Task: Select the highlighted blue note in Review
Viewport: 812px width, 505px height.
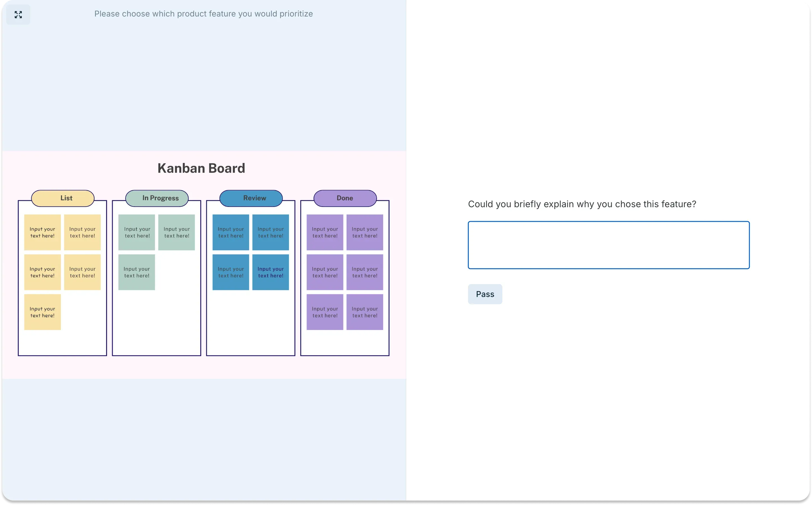Action: pos(271,272)
